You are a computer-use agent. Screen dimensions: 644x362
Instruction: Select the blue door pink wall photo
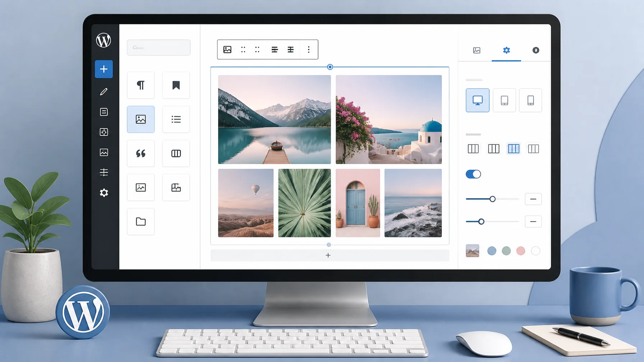click(x=358, y=203)
